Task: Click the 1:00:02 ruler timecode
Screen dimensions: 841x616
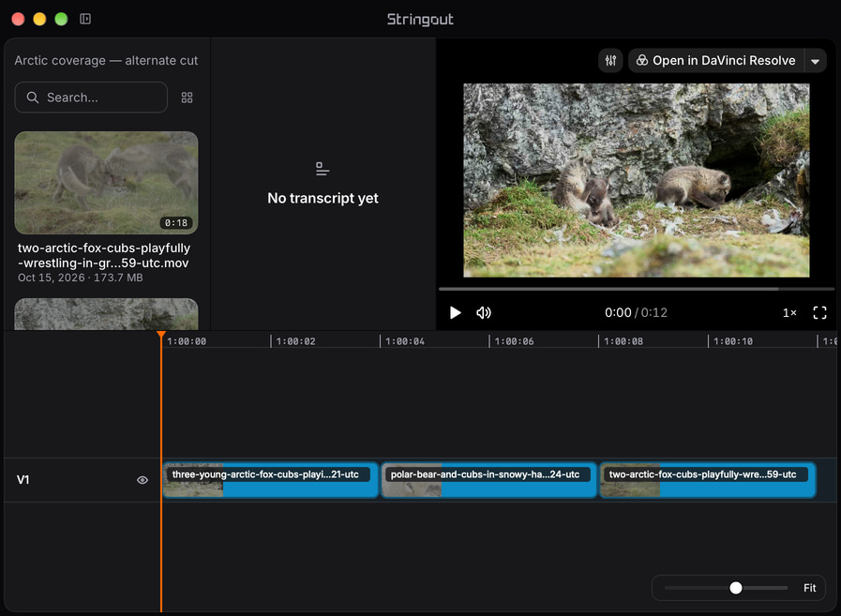Action: click(295, 341)
